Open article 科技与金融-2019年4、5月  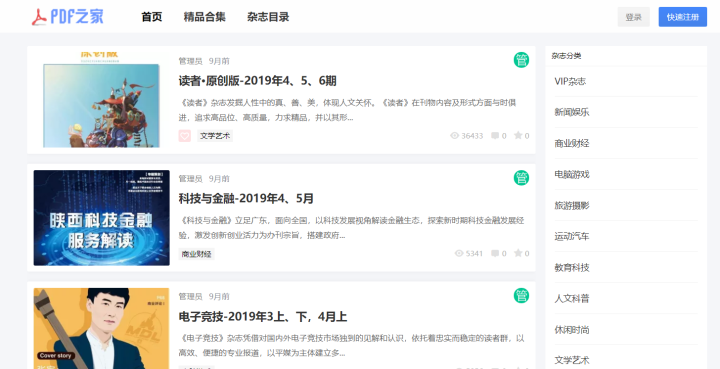click(x=246, y=199)
